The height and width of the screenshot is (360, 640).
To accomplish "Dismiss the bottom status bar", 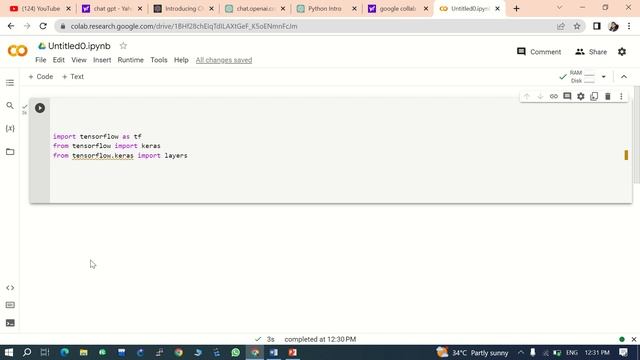I will tap(633, 339).
